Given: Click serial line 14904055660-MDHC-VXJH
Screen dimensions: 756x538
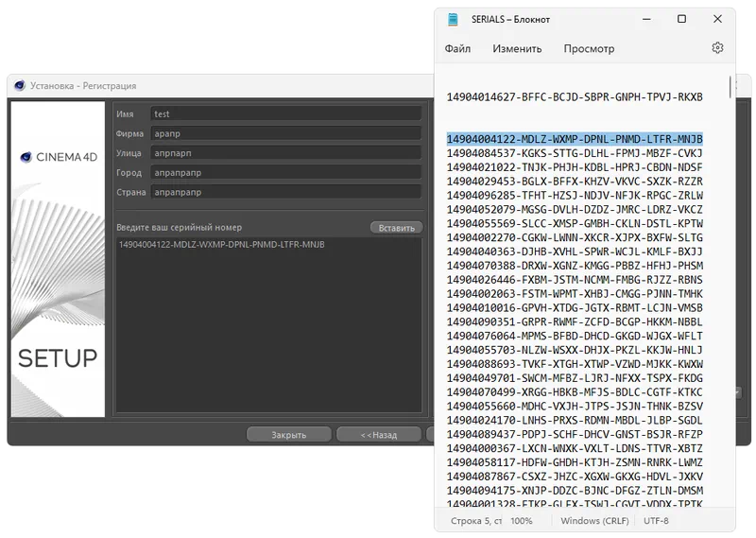Looking at the screenshot, I should coord(575,406).
